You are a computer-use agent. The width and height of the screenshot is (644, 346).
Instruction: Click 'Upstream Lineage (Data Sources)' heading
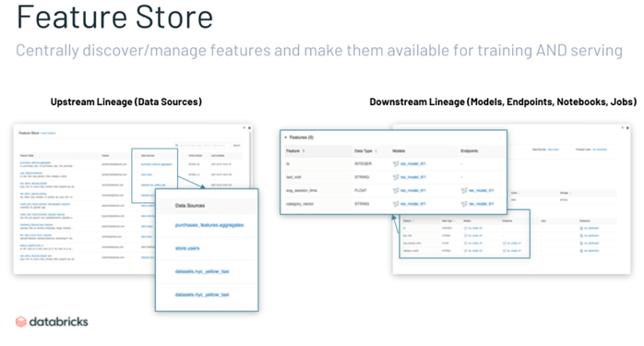(126, 101)
